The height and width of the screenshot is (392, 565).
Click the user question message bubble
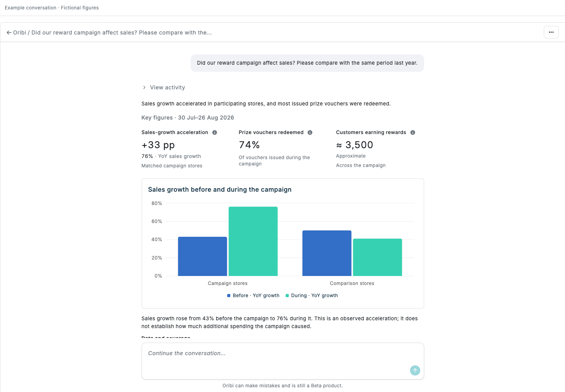tap(307, 63)
